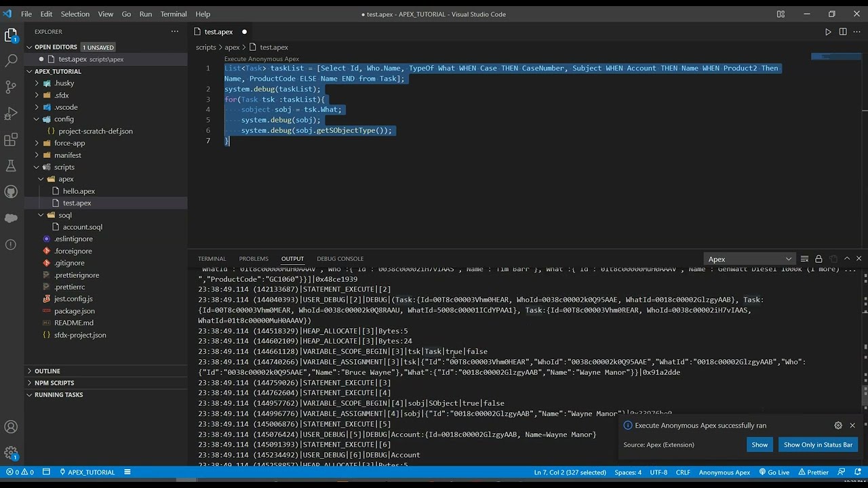
Task: Open the Salesforce cloud icon in activity bar
Action: [11, 218]
